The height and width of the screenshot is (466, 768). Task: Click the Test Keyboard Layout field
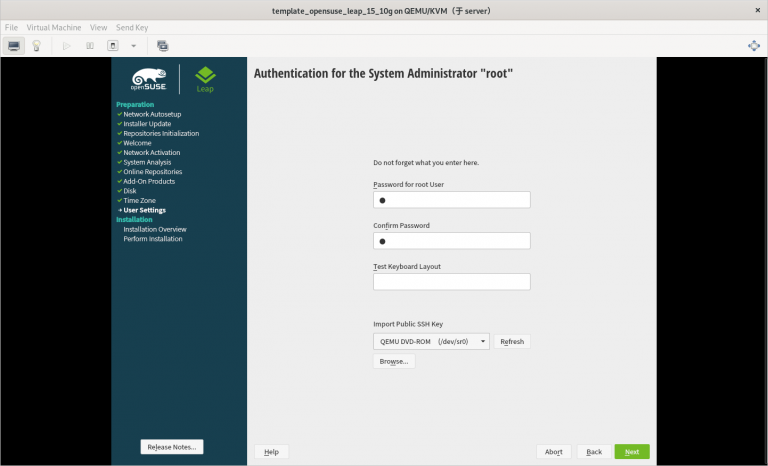tap(452, 282)
